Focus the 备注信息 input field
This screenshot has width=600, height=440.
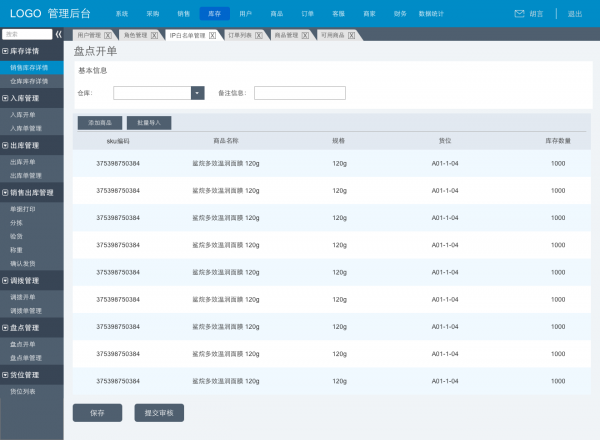point(300,93)
